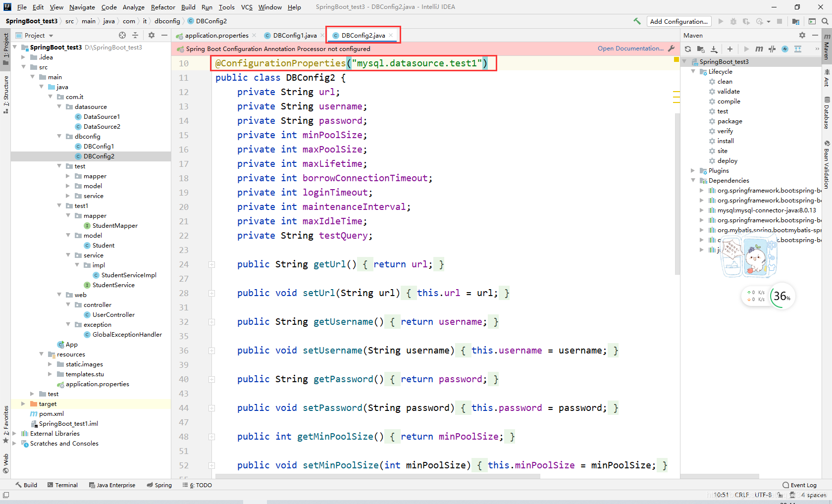Hide the Project tool window
Viewport: 832px width, 504px height.
click(164, 35)
